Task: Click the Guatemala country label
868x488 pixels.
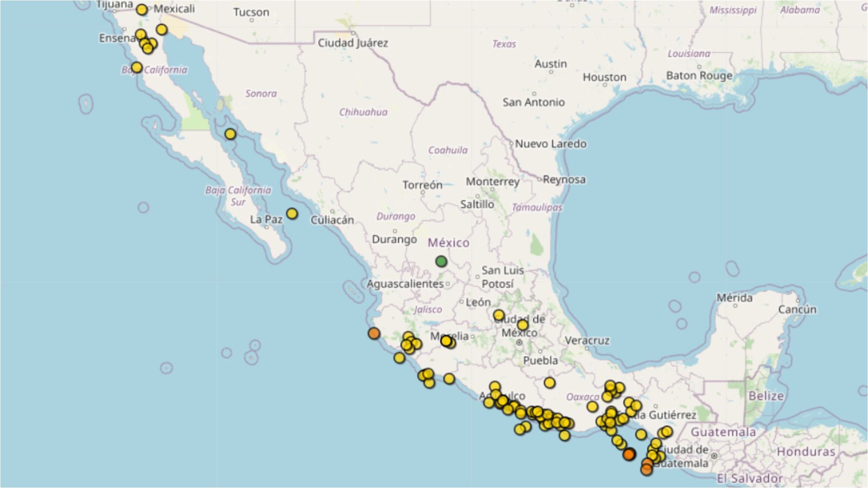Action: pyautogui.click(x=723, y=432)
